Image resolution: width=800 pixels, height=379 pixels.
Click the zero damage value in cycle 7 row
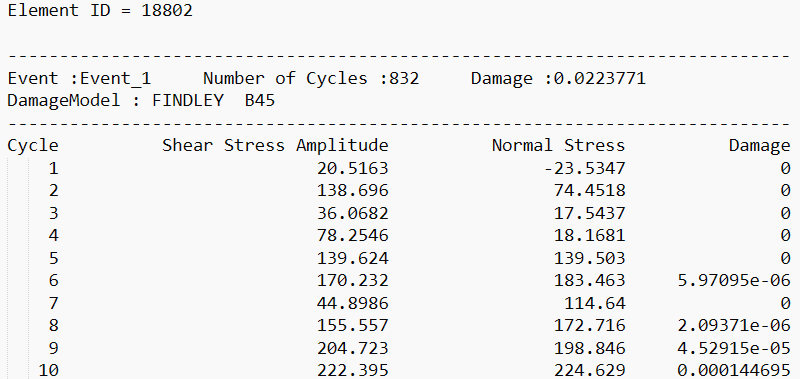[x=785, y=303]
